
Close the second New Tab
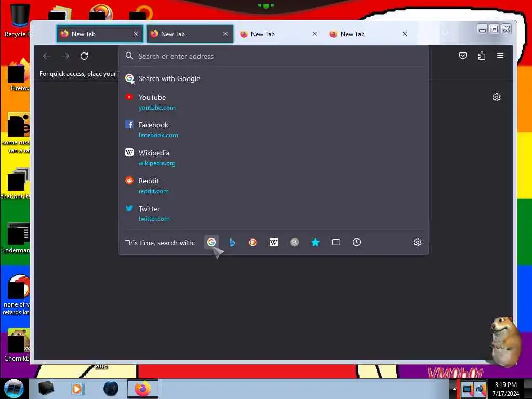pyautogui.click(x=225, y=34)
